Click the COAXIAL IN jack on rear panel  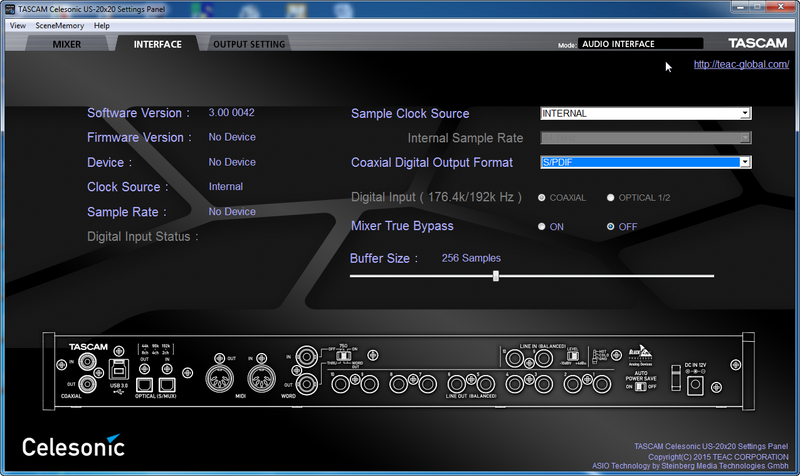[x=88, y=362]
